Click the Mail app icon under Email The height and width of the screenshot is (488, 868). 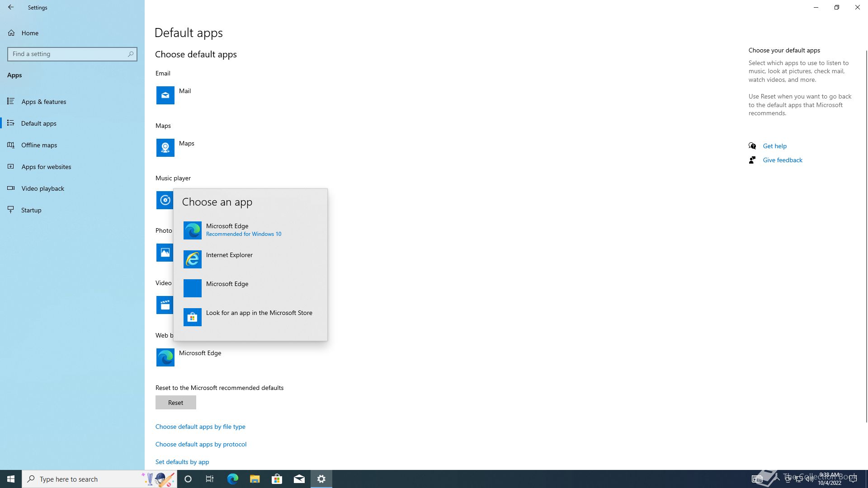tap(165, 95)
